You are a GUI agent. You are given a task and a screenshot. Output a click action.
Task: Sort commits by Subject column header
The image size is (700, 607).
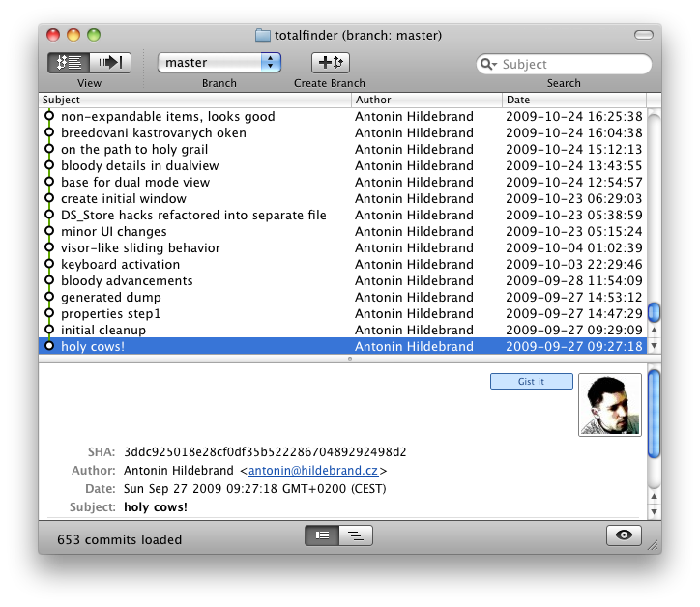[193, 100]
